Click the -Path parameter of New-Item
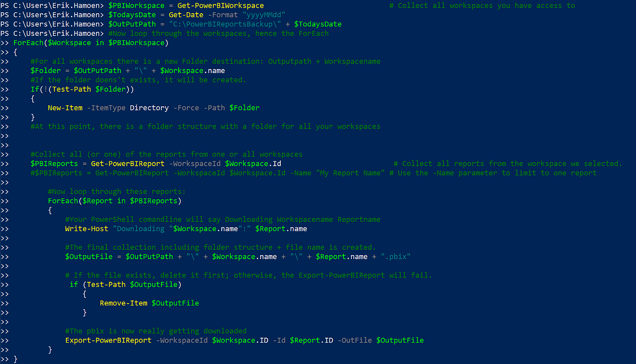The image size is (636, 364). pyautogui.click(x=214, y=108)
